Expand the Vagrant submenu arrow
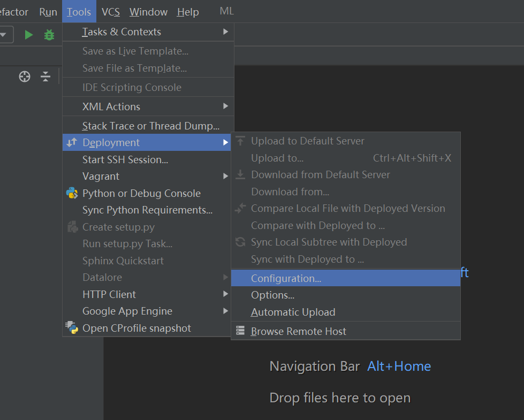Screen dimensions: 524x420 click(x=226, y=176)
